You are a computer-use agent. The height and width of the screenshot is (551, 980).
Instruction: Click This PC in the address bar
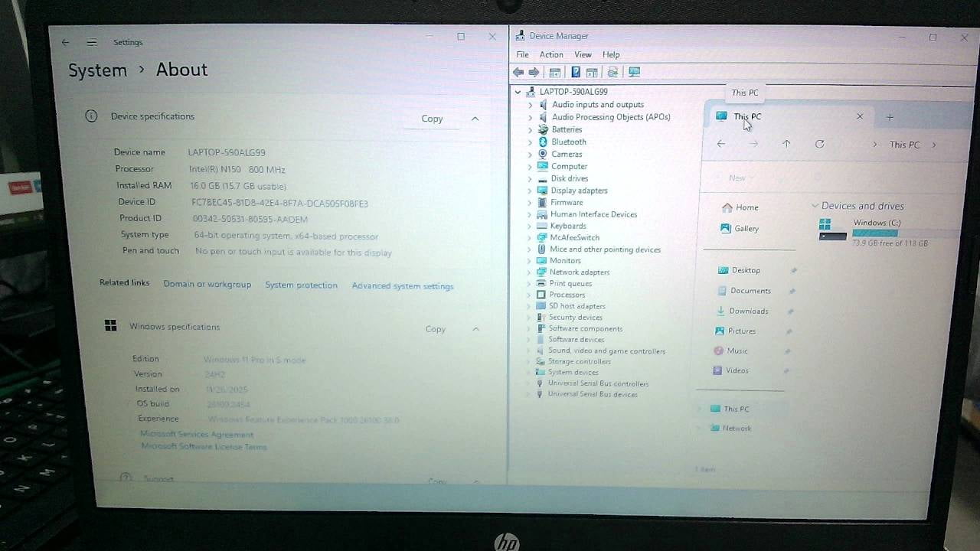click(x=904, y=145)
